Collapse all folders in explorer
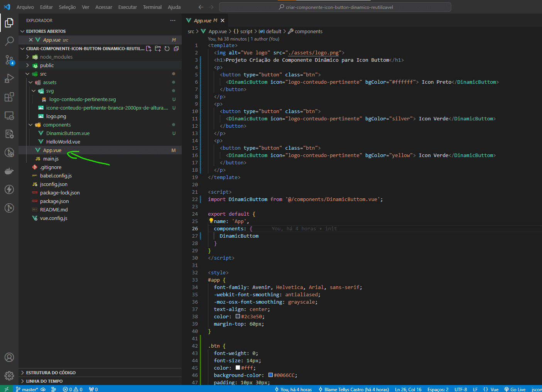The image size is (542, 392). coord(176,49)
